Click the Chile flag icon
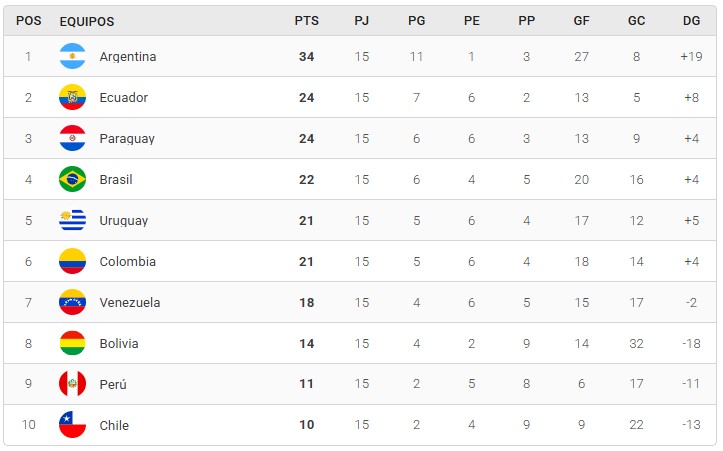Image resolution: width=723 pixels, height=451 pixels. click(x=72, y=425)
